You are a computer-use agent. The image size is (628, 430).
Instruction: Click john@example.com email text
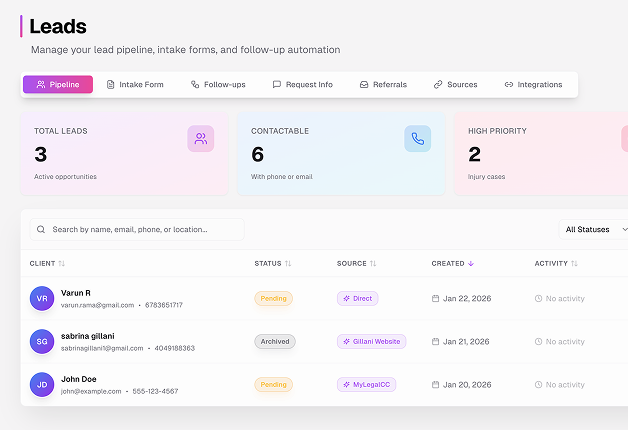[x=91, y=391]
